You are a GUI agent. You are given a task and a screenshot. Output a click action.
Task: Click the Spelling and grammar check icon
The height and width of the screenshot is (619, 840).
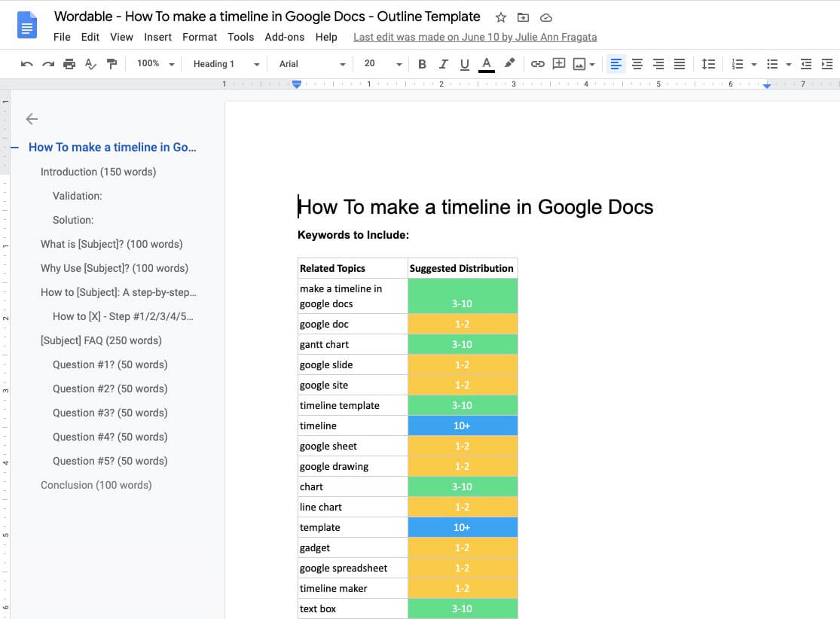coord(90,64)
